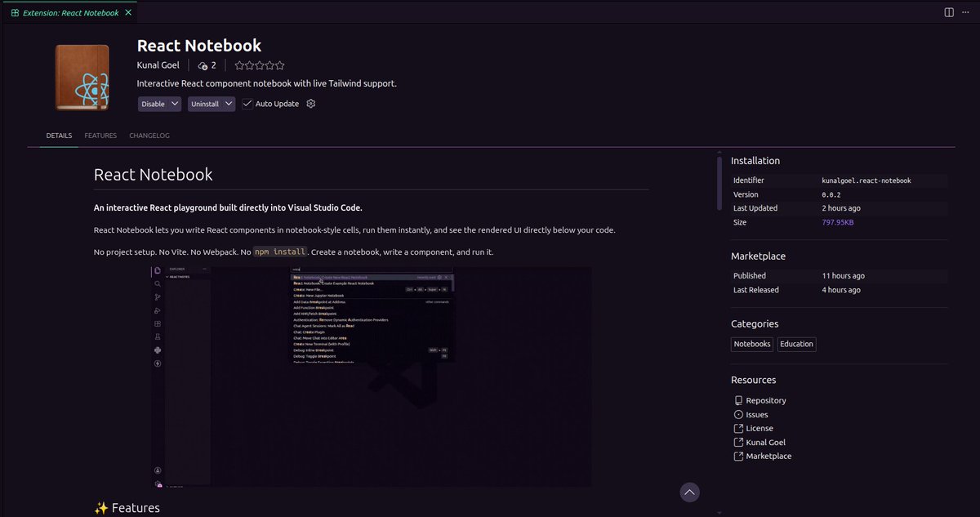Click the size value 797.95KB
This screenshot has height=517, width=980.
(x=838, y=222)
